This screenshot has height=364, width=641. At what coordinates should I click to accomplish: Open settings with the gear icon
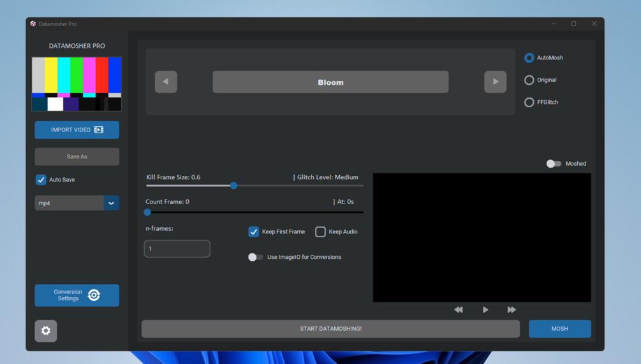[x=46, y=330]
